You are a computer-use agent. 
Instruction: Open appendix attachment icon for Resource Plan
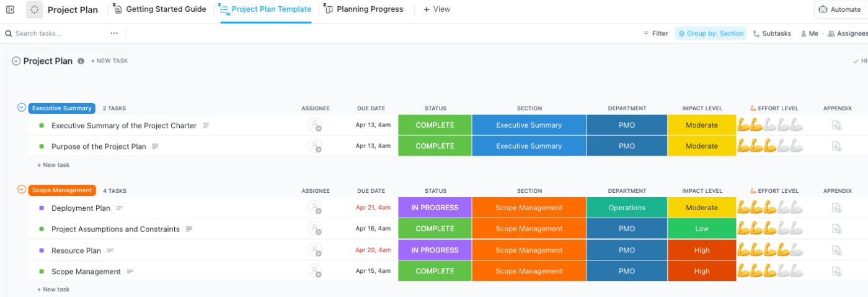click(837, 250)
